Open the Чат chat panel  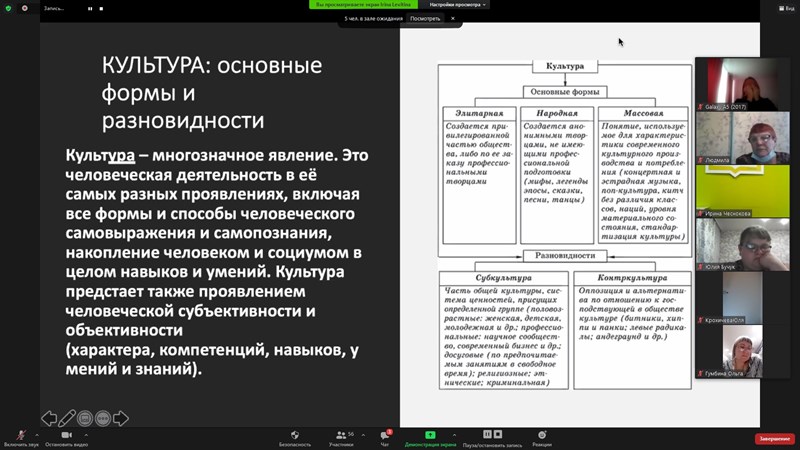[385, 438]
